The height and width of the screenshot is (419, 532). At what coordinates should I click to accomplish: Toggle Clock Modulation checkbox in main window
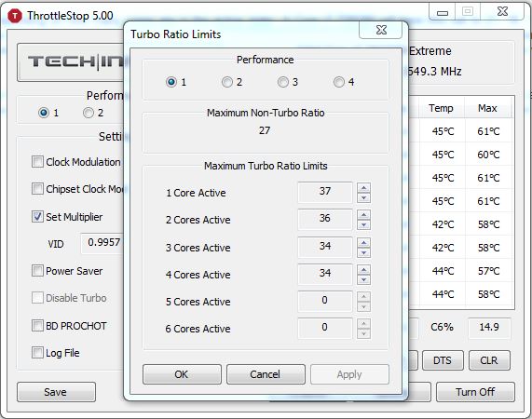pos(37,162)
